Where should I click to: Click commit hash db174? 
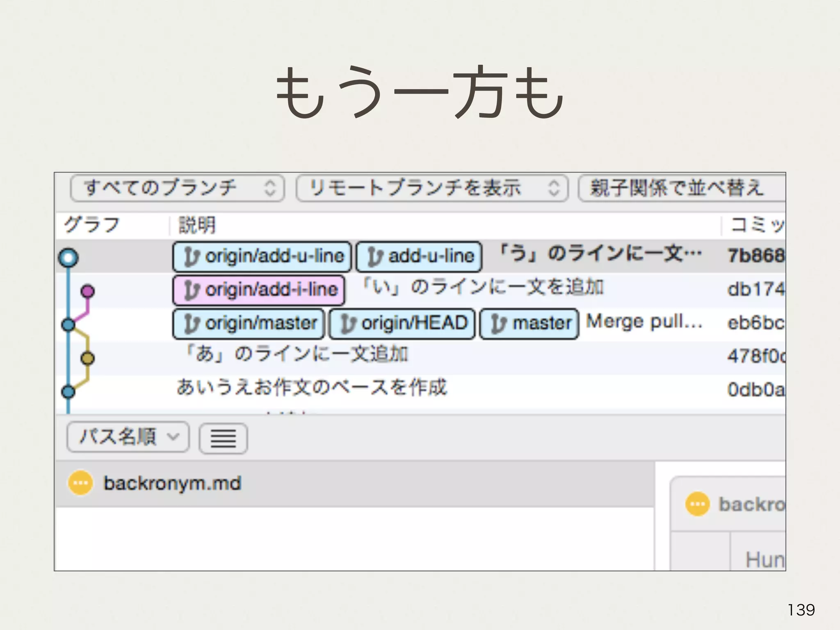click(x=756, y=290)
